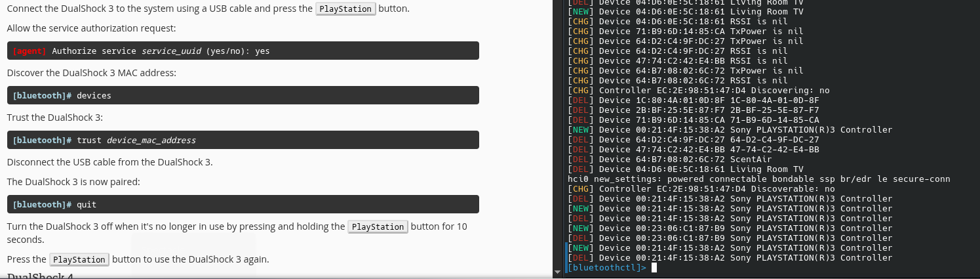Click the '[CHG] 71:B9:6D:14:85:CA TxPower is nil' line
The image size is (980, 279).
click(x=686, y=31)
